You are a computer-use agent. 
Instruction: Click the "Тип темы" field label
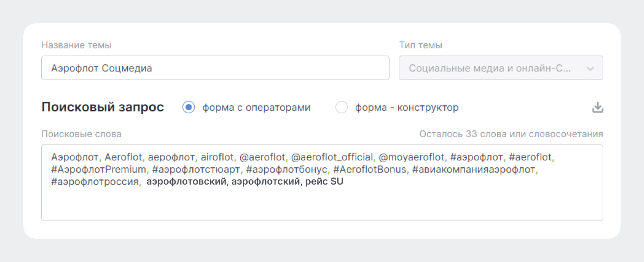click(420, 45)
